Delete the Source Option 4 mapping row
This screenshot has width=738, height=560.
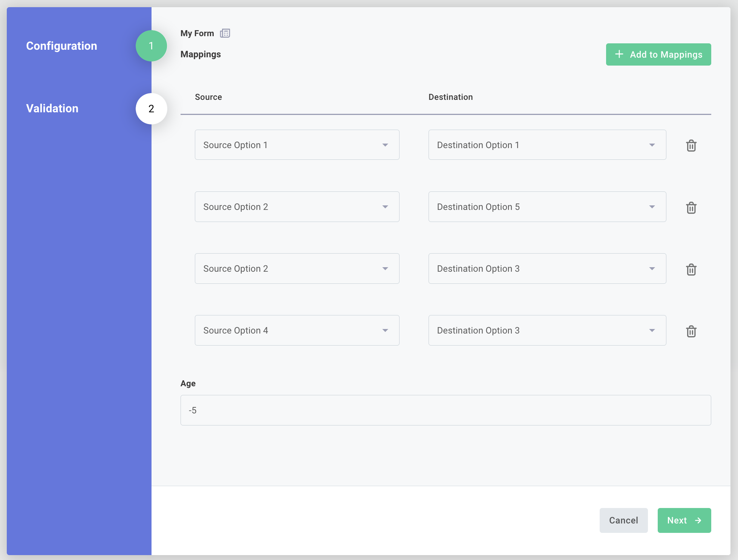(x=691, y=331)
